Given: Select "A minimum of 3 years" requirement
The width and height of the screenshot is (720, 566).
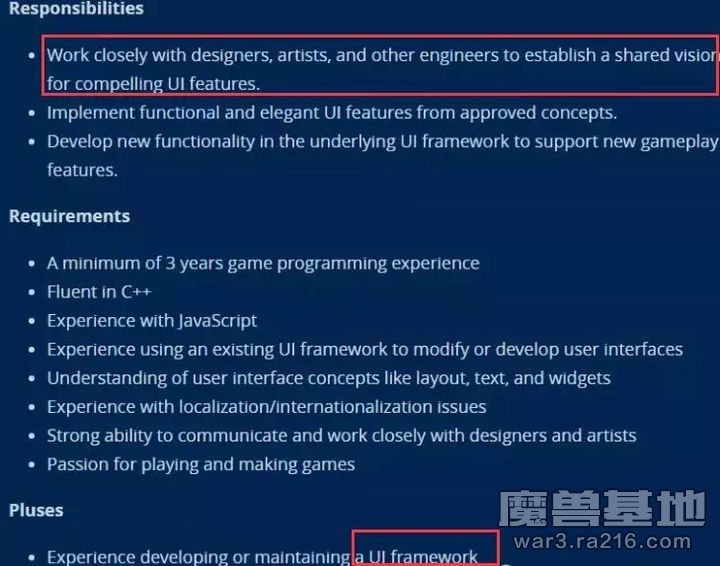Looking at the screenshot, I should [263, 263].
